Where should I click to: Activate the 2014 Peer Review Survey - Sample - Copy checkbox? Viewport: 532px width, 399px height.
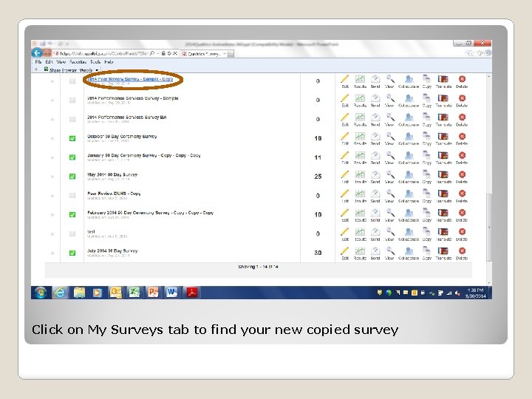72,81
